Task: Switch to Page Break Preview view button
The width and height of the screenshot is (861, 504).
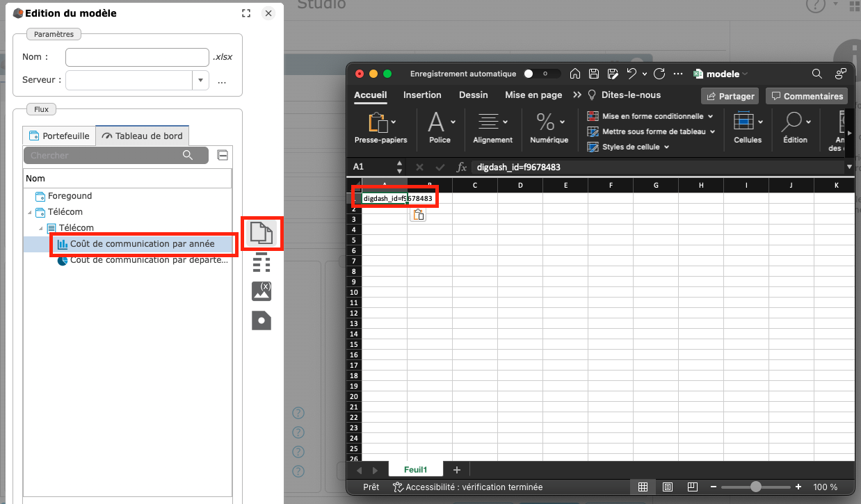Action: pyautogui.click(x=692, y=487)
